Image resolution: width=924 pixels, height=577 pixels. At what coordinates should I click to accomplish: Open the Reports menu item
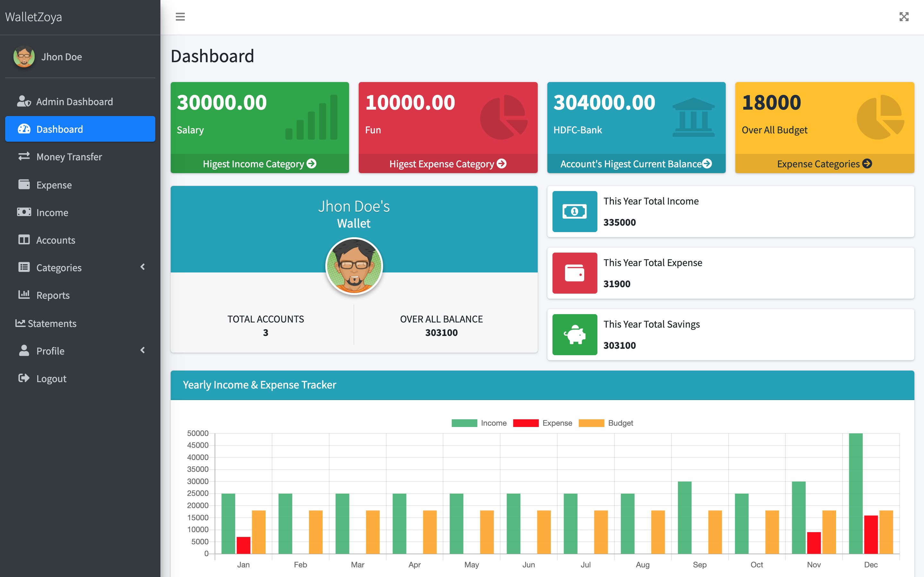[x=53, y=295]
